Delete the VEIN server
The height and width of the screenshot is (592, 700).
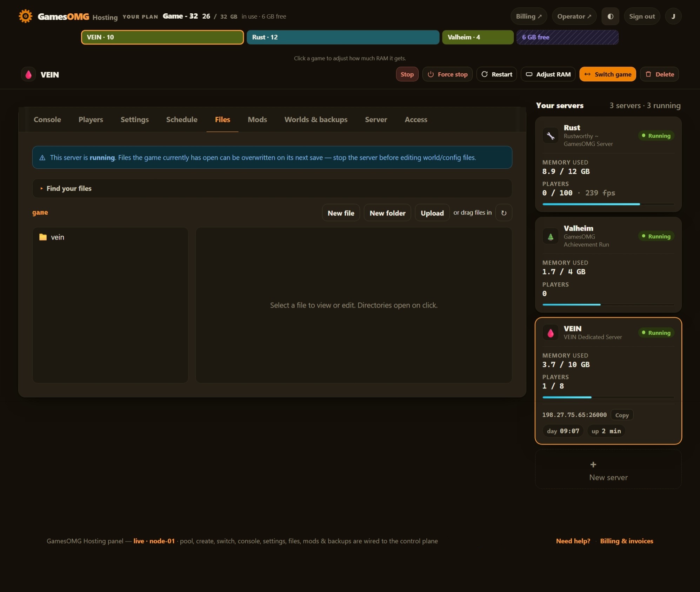659,74
